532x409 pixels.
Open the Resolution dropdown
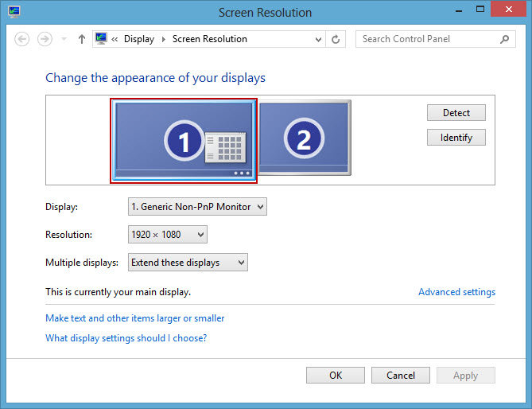167,235
